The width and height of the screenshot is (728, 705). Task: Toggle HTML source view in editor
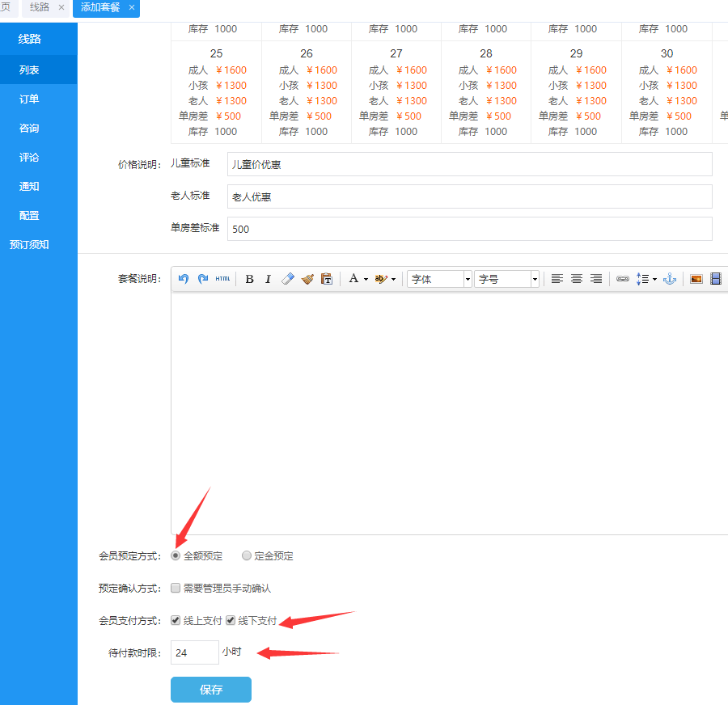click(222, 279)
